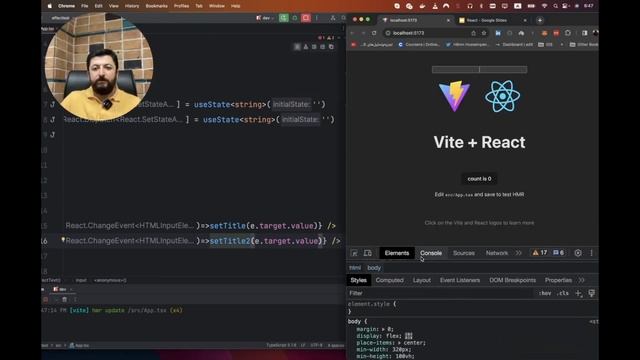Open a new Chrome tab with plus button
This screenshot has height=360, width=640.
click(x=540, y=20)
